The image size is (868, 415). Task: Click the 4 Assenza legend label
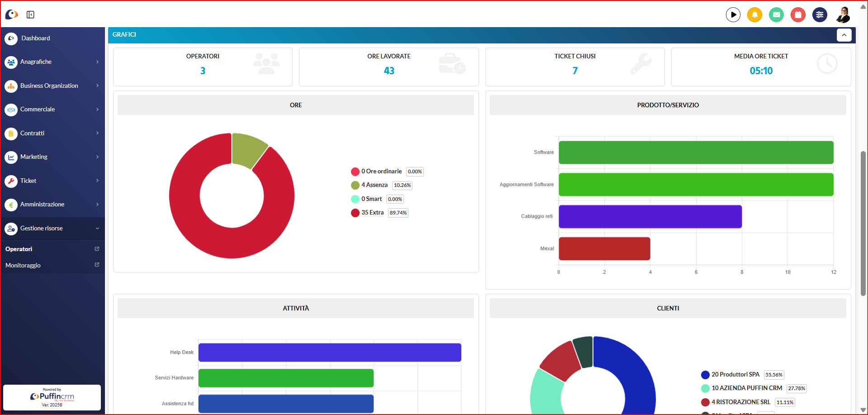point(375,185)
